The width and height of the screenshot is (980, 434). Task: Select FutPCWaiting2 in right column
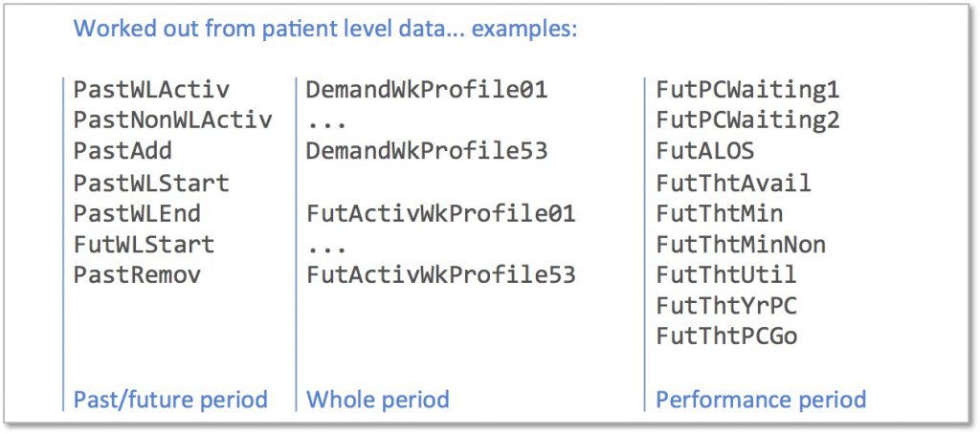(747, 120)
